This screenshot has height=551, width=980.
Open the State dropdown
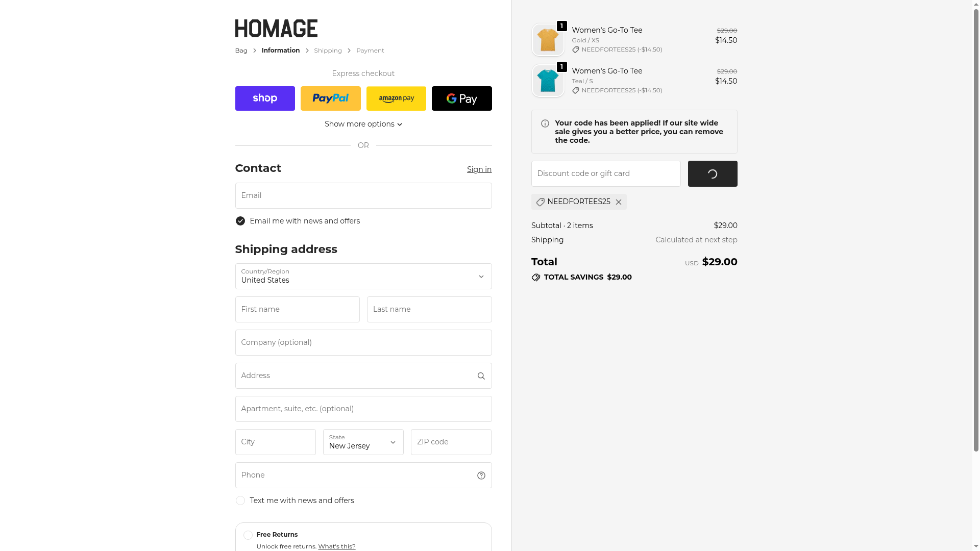pos(363,442)
